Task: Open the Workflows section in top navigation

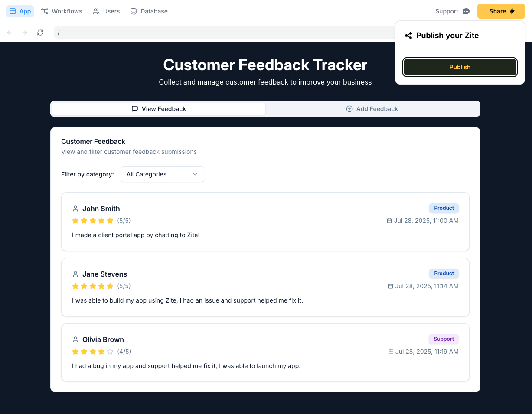Action: (62, 11)
